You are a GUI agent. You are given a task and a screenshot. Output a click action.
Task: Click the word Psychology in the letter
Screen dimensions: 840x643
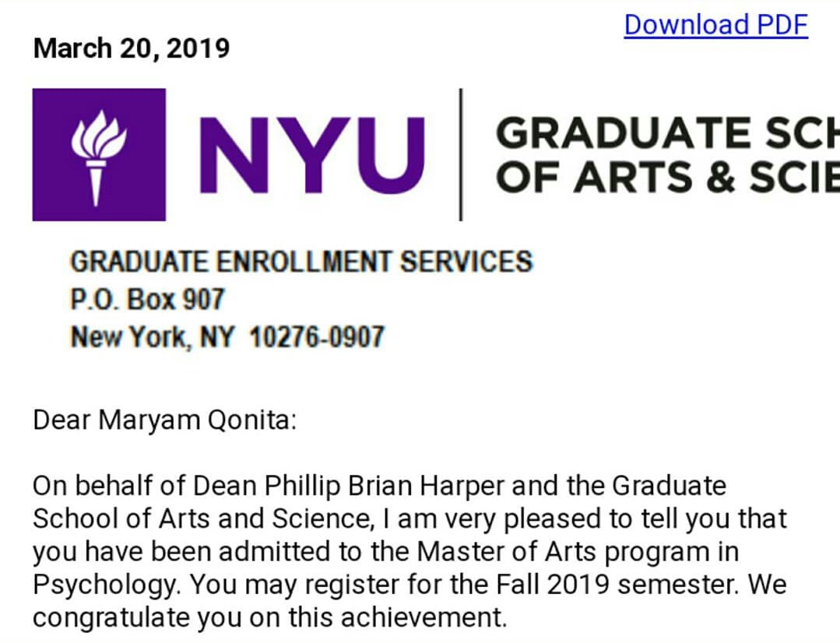click(x=105, y=585)
